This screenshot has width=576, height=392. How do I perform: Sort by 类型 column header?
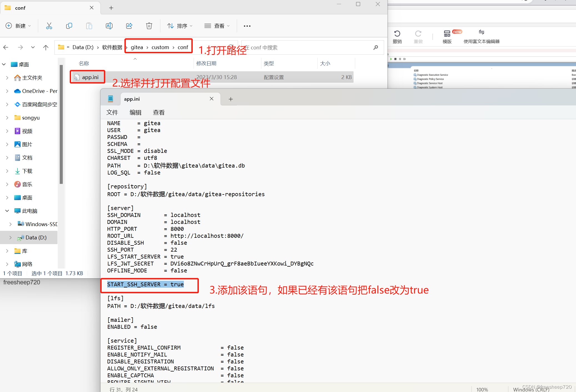pos(269,64)
